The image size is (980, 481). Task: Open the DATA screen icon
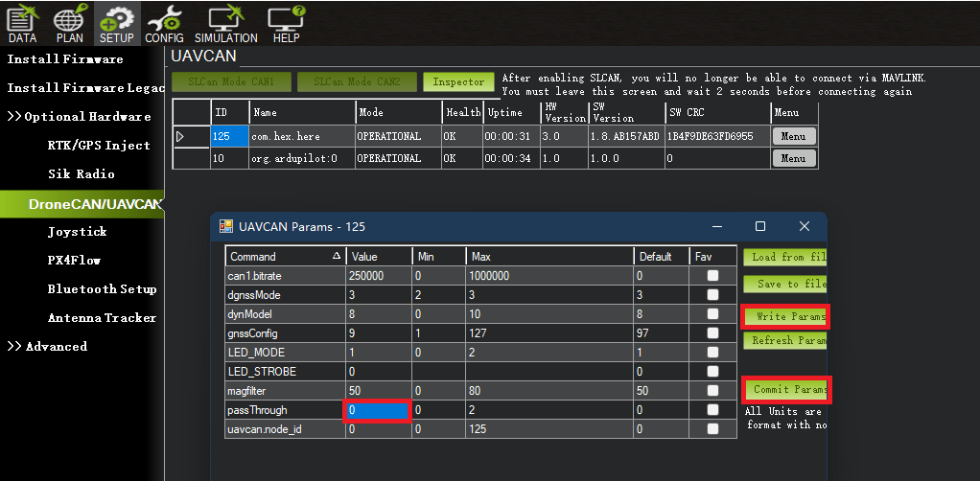pos(22,24)
